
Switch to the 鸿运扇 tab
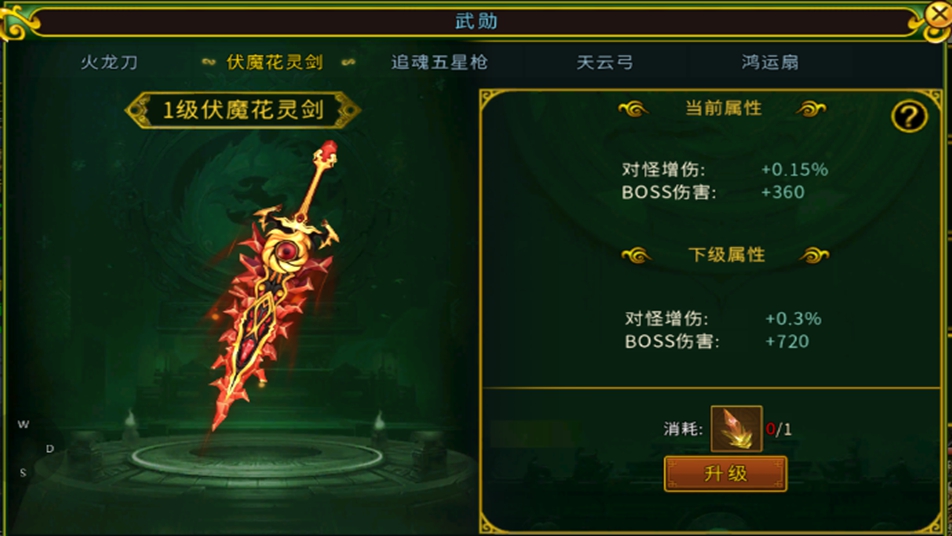pos(770,62)
